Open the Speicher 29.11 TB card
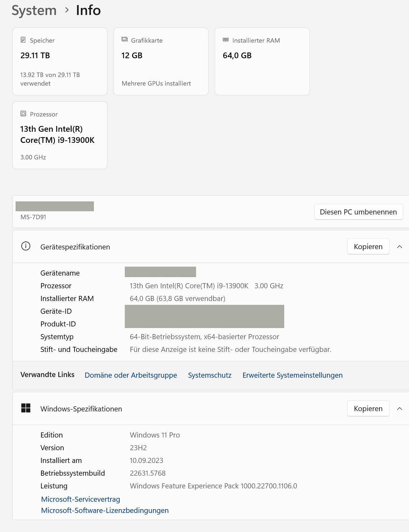409x532 pixels. click(x=60, y=61)
